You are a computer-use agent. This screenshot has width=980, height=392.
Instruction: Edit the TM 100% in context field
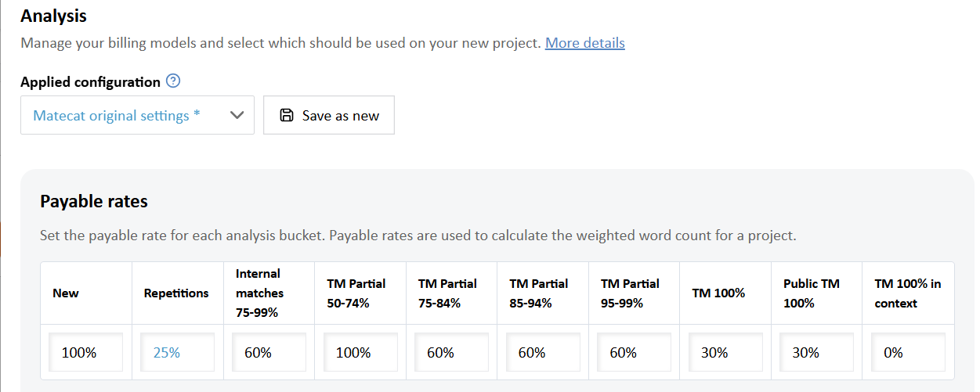click(x=908, y=353)
